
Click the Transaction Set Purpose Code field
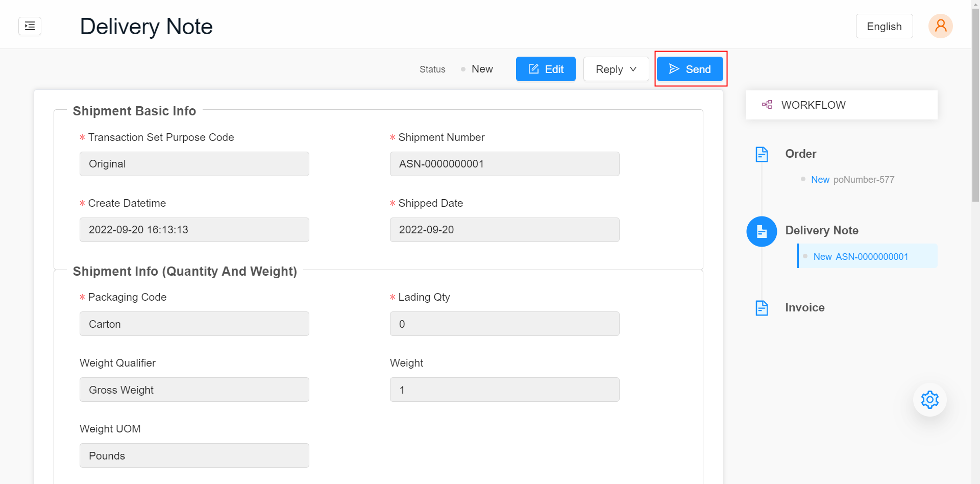point(194,164)
